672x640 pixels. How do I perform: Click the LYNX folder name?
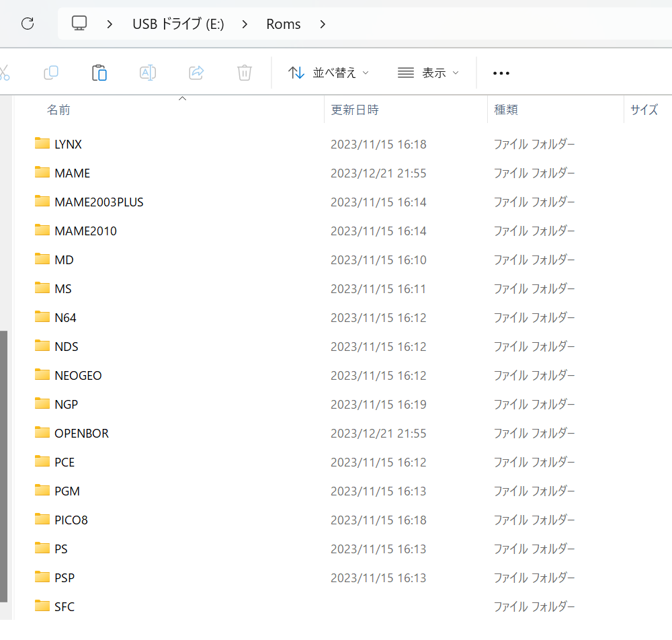click(x=68, y=144)
